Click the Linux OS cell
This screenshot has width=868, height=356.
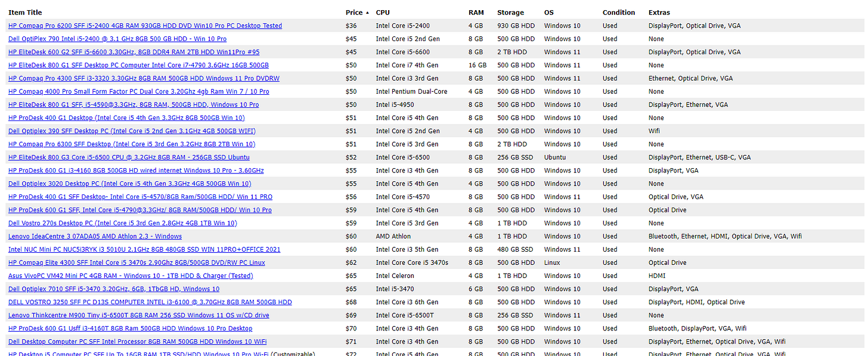(x=552, y=262)
